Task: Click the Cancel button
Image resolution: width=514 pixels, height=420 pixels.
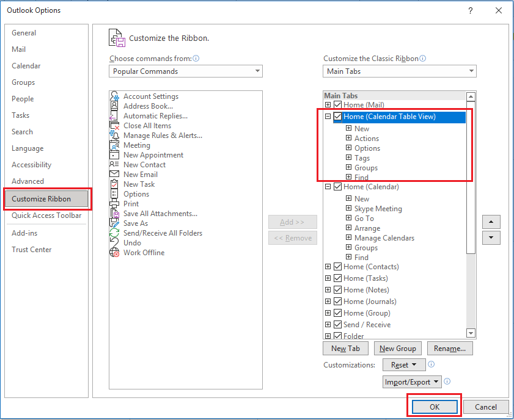Action: [486, 407]
